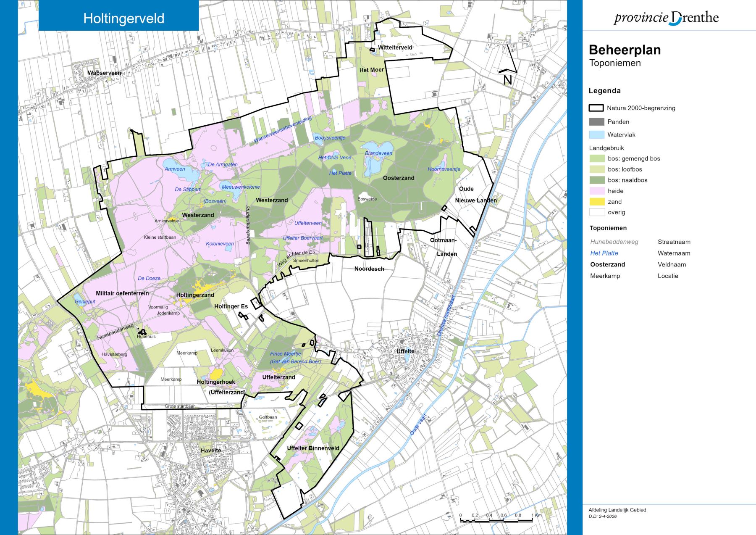The image size is (756, 535).
Task: Click the Natura 2000-begrenzing legend outline symbol
Action: click(x=596, y=108)
